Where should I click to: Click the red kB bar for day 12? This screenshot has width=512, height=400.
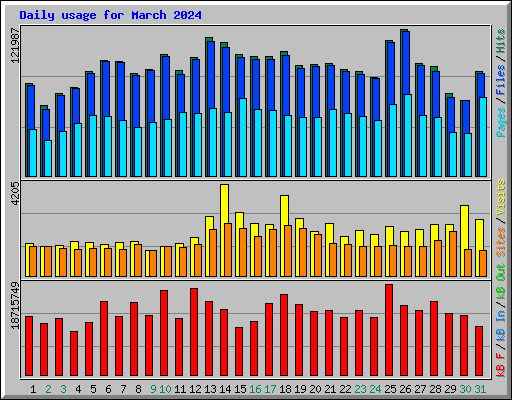pyautogui.click(x=194, y=332)
